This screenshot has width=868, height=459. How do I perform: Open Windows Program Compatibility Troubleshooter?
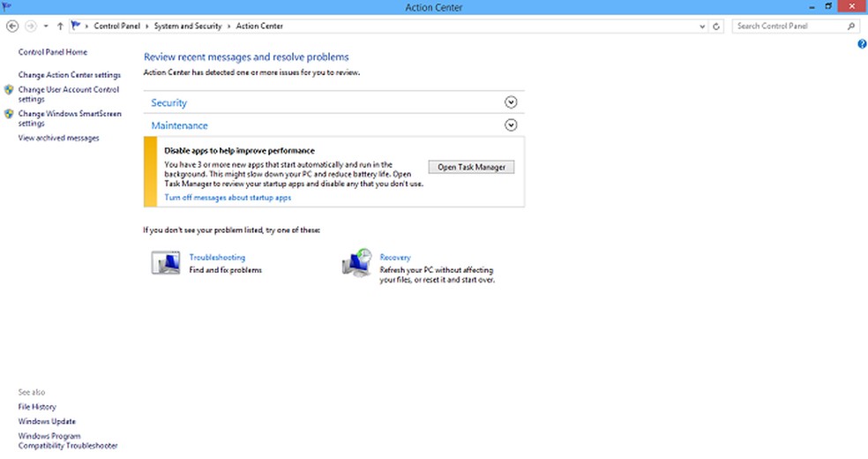click(x=68, y=440)
